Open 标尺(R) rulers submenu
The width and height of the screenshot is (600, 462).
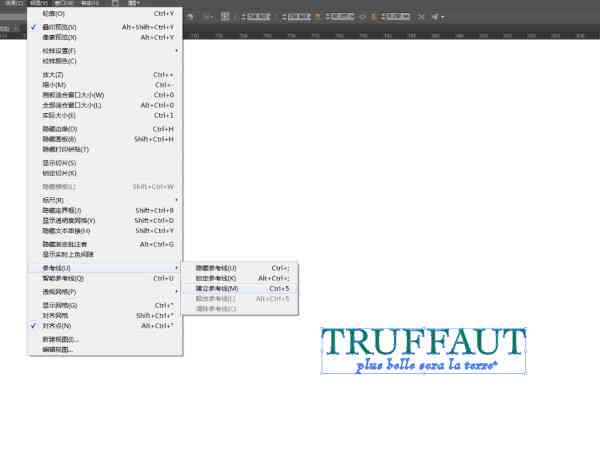[x=105, y=200]
